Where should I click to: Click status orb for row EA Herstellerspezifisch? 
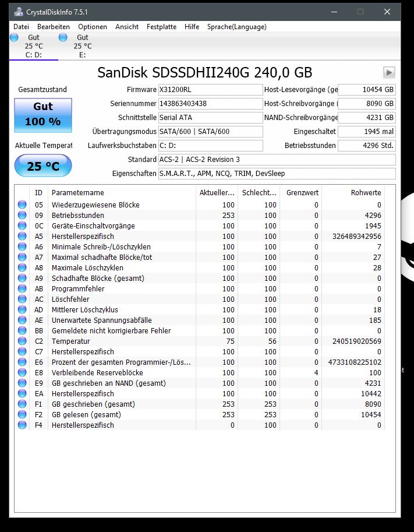point(22,393)
